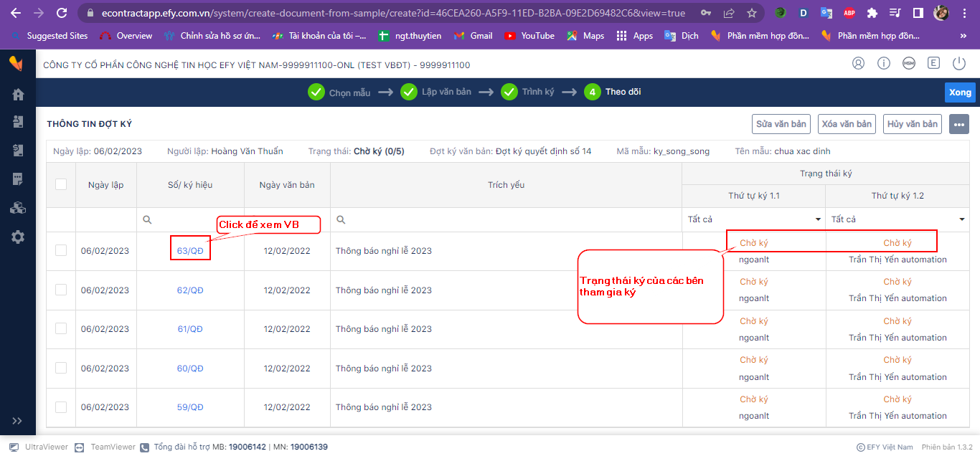Image resolution: width=980 pixels, height=456 pixels.
Task: Click the HSM icon in header
Action: point(909,63)
